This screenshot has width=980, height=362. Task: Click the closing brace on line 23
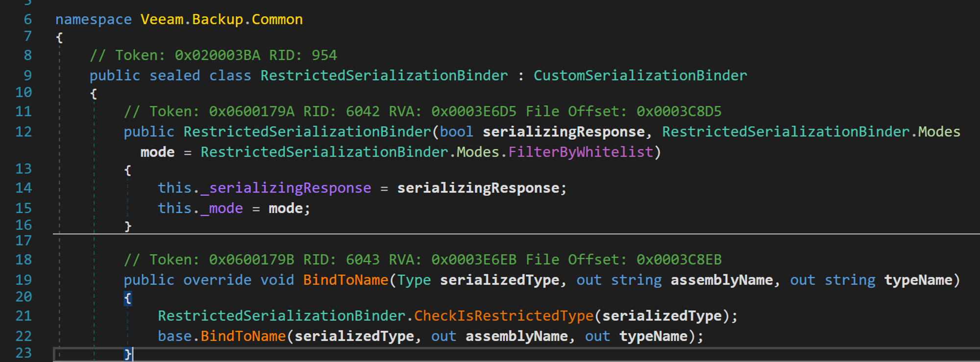127,354
